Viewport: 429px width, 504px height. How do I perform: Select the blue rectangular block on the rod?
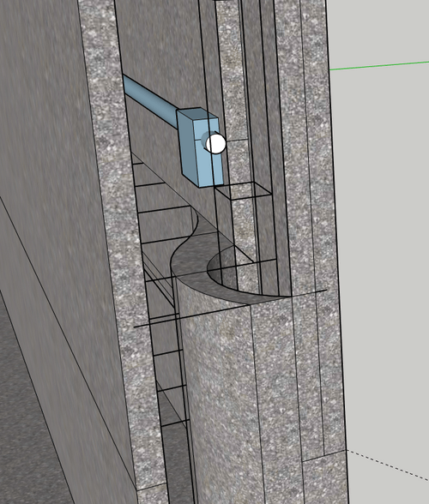pos(200,147)
